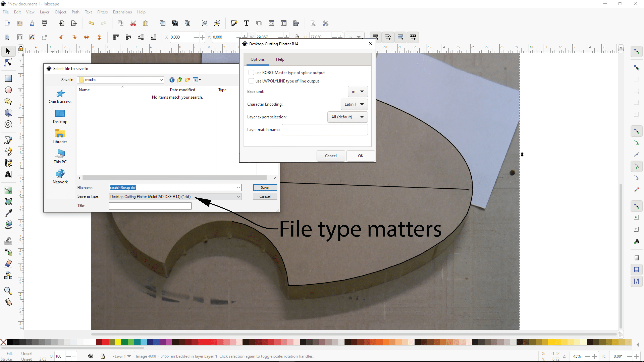Click the Layer match name field
This screenshot has height=362, width=644.
tap(324, 130)
